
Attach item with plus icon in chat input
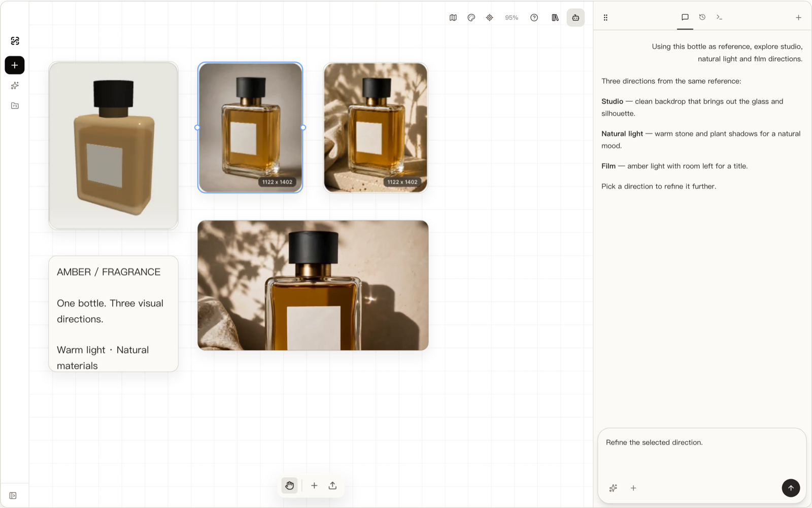633,488
